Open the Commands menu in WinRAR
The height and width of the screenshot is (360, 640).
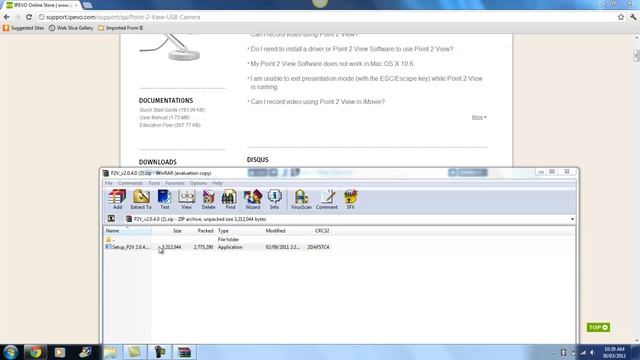pos(130,183)
